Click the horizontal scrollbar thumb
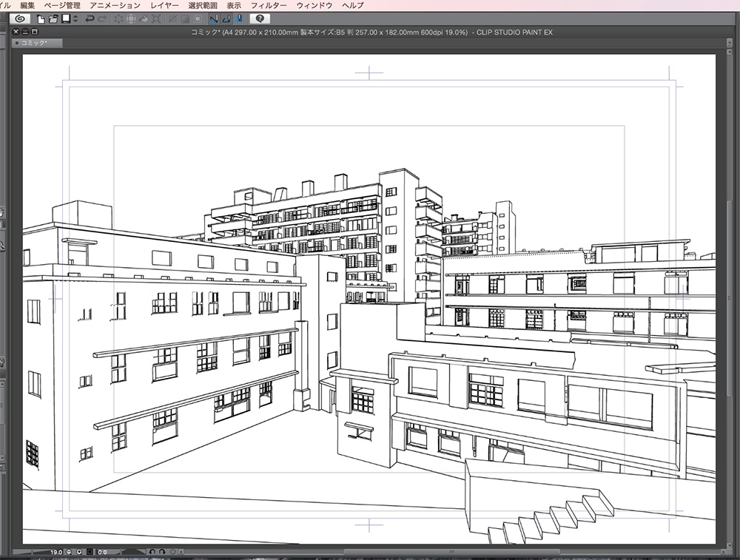 point(451,552)
